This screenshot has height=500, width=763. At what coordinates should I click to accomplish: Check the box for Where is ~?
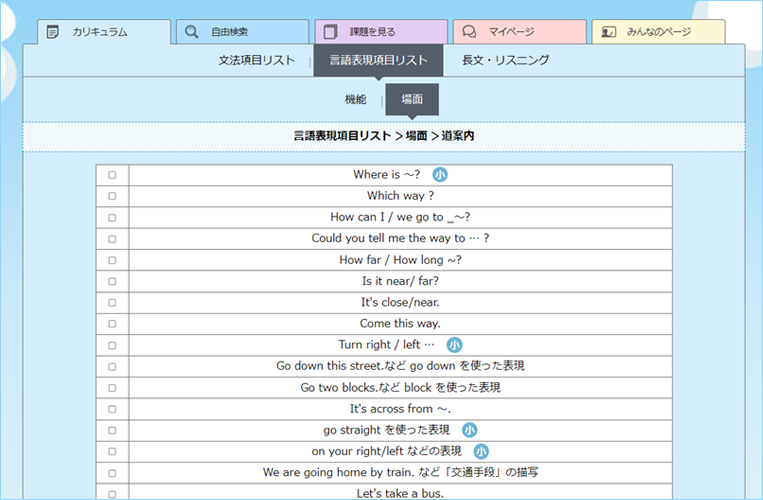click(x=112, y=175)
